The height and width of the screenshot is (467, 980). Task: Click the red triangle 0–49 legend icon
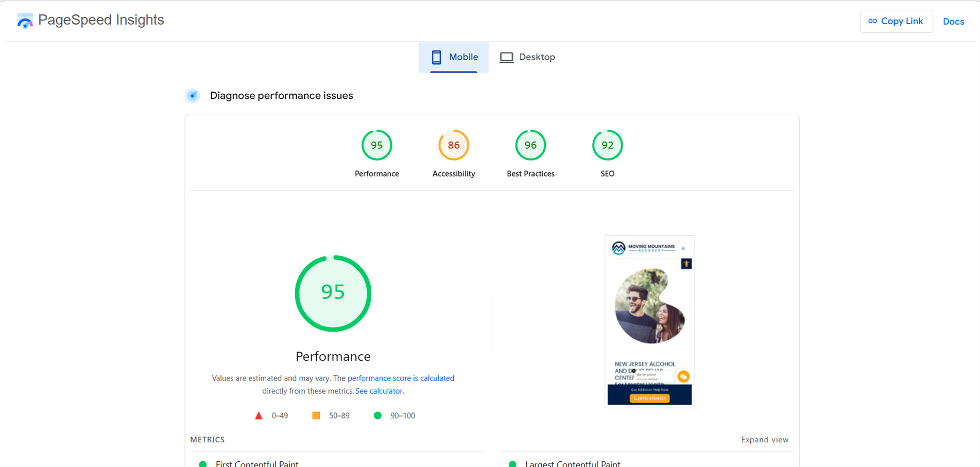point(259,416)
